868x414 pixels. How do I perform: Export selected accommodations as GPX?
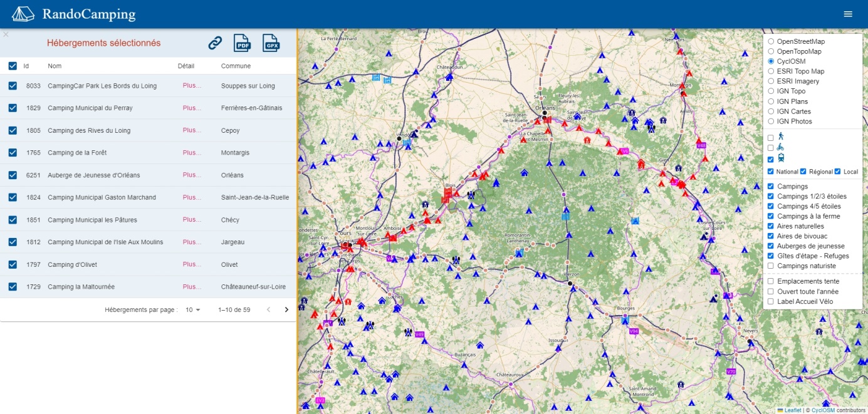click(x=271, y=43)
